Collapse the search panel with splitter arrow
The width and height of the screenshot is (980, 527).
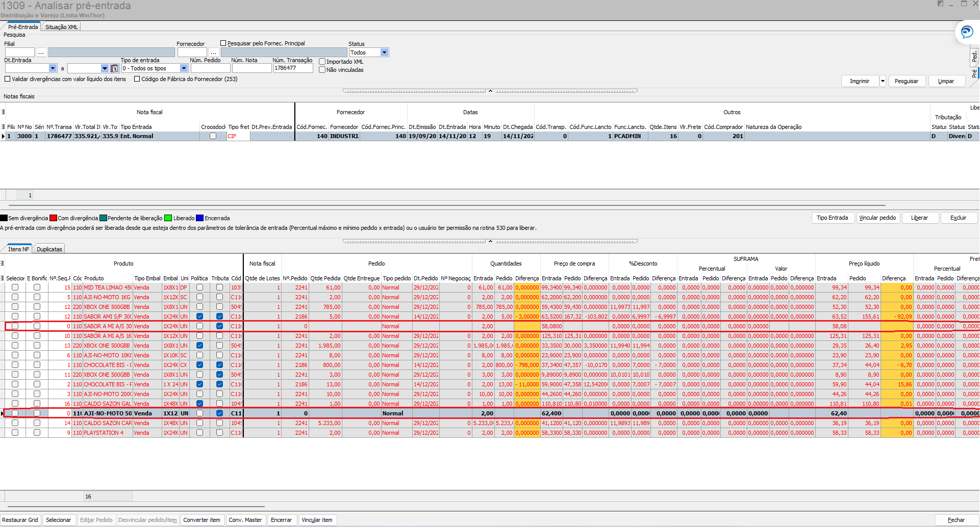pyautogui.click(x=490, y=91)
